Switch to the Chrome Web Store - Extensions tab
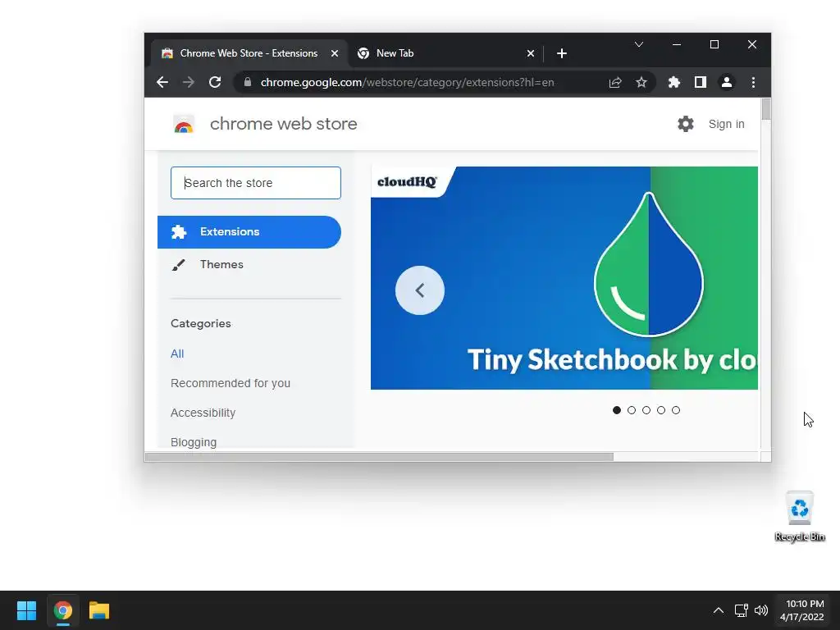 pos(249,53)
